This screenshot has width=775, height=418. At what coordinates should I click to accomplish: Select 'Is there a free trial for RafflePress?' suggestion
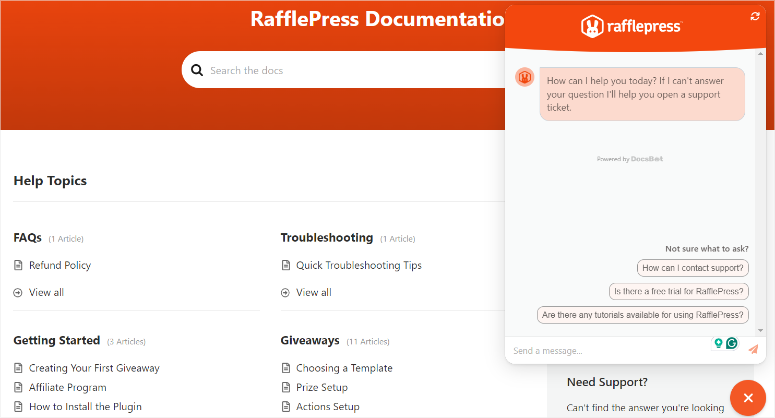679,292
